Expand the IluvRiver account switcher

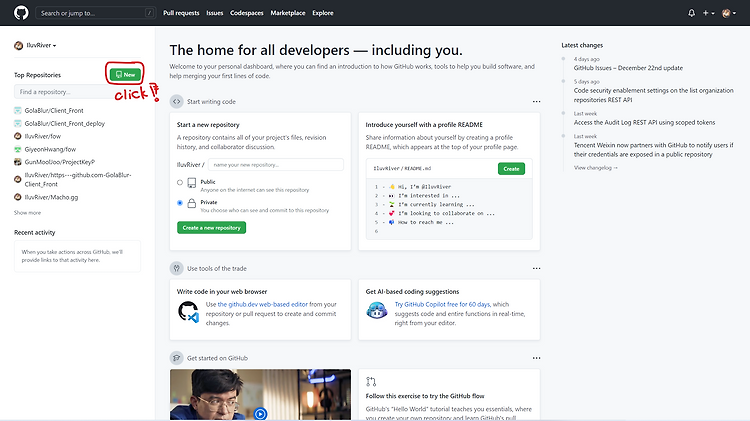click(x=35, y=45)
